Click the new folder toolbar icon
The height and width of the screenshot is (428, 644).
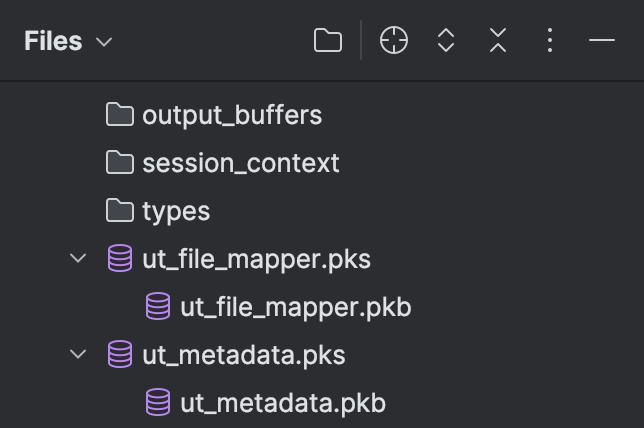tap(327, 40)
